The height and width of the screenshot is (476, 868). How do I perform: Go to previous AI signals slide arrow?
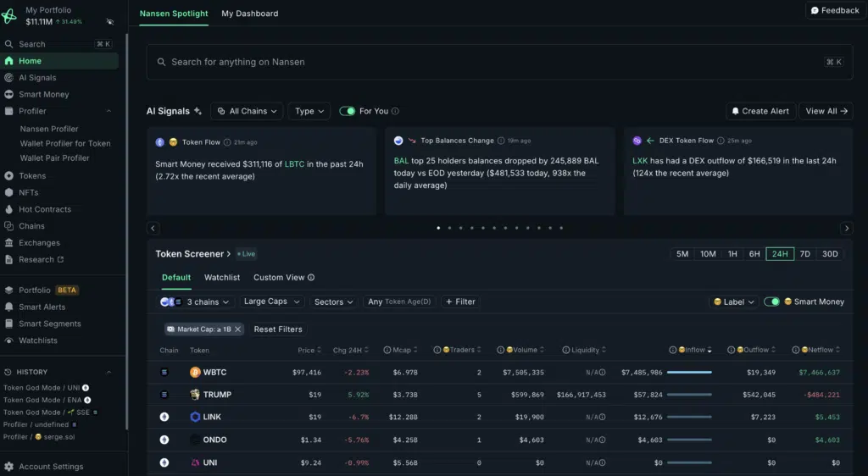pyautogui.click(x=153, y=229)
